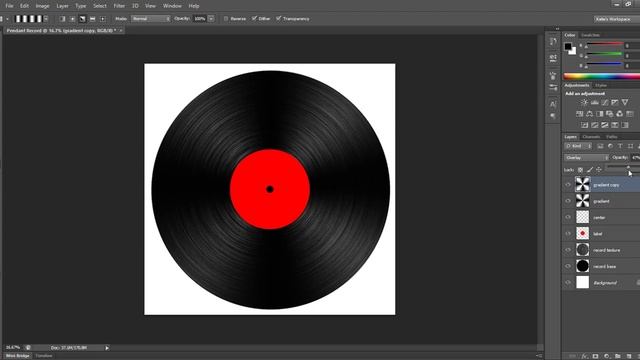This screenshot has height=360, width=640.
Task: Add a Photo Filter adjustment
Action: coord(610,114)
